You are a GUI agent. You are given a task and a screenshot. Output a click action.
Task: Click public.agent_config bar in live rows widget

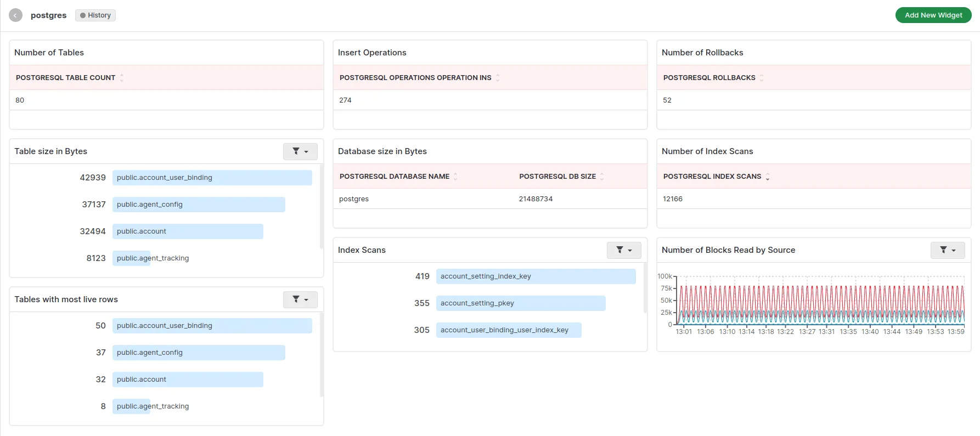199,353
